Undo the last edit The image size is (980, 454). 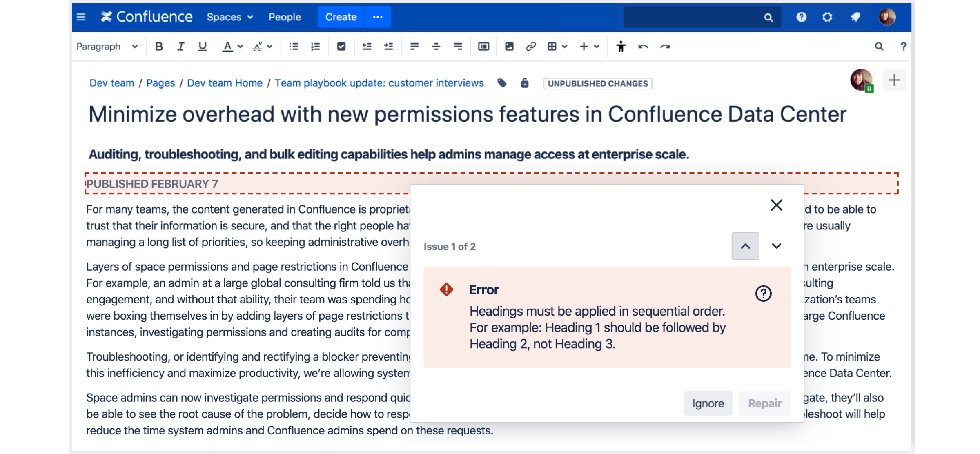[643, 47]
